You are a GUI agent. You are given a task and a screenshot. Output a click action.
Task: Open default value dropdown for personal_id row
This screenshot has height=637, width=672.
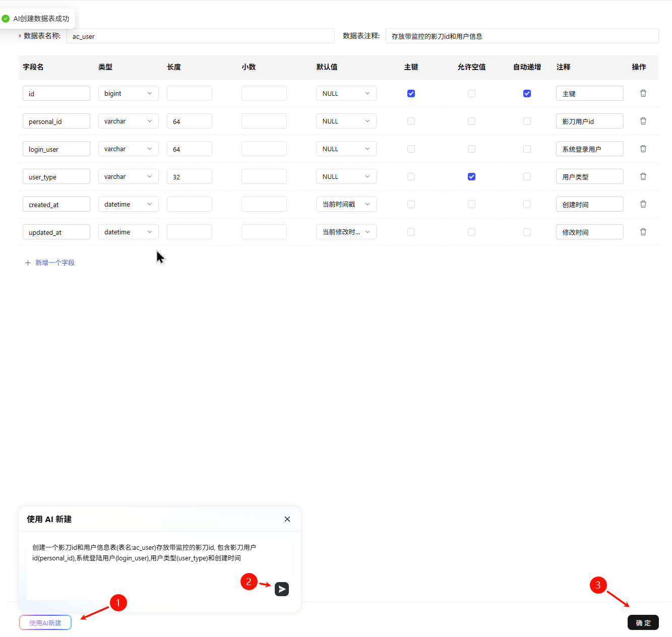pyautogui.click(x=346, y=121)
